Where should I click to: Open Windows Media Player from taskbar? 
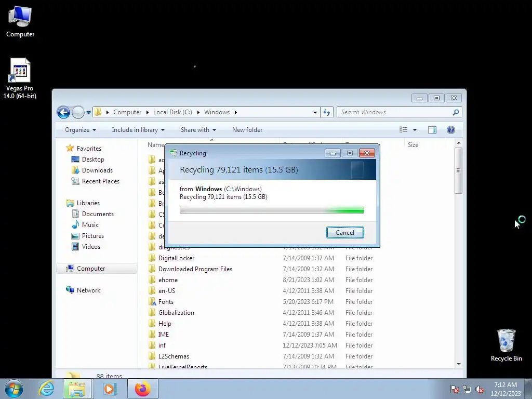point(109,389)
